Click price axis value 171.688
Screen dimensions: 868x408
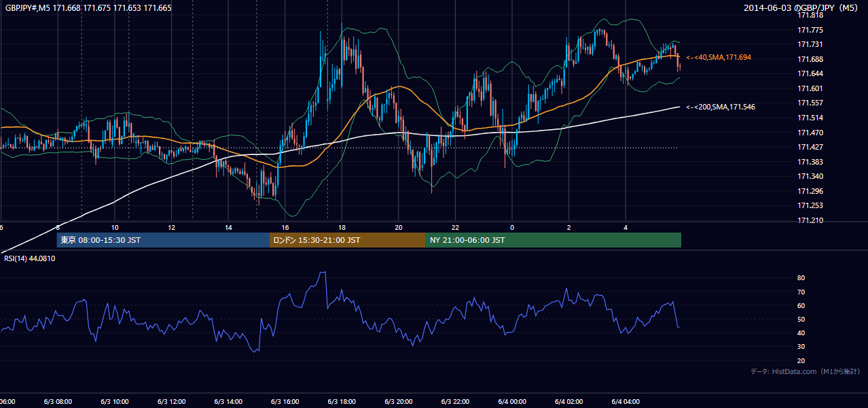[810, 59]
